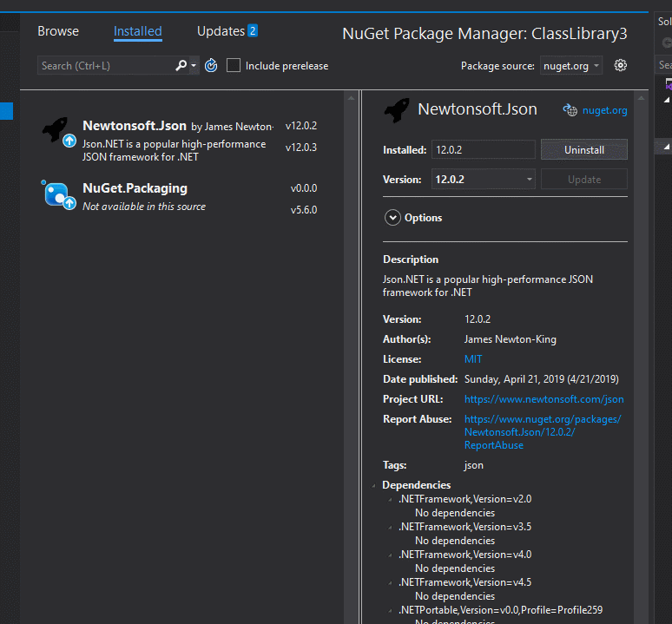Screen dimensions: 672x624
Task: Click the details pane scroll-up arrow
Action: [x=641, y=98]
